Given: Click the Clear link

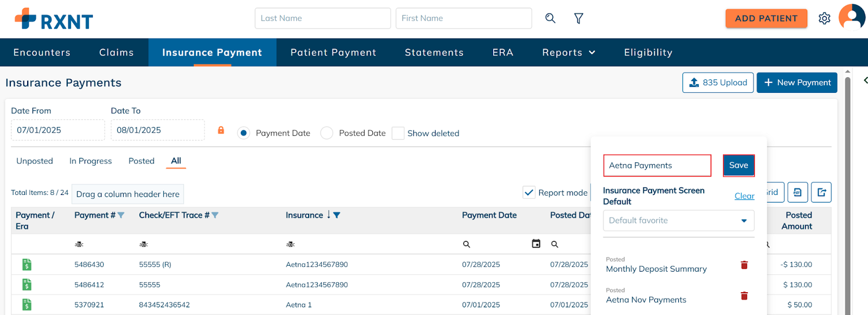Looking at the screenshot, I should (x=744, y=196).
